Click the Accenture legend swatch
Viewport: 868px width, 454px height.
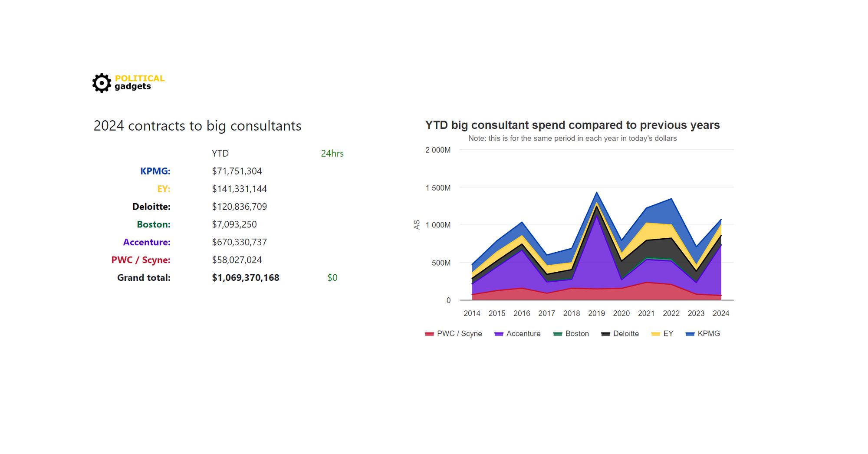pyautogui.click(x=499, y=334)
